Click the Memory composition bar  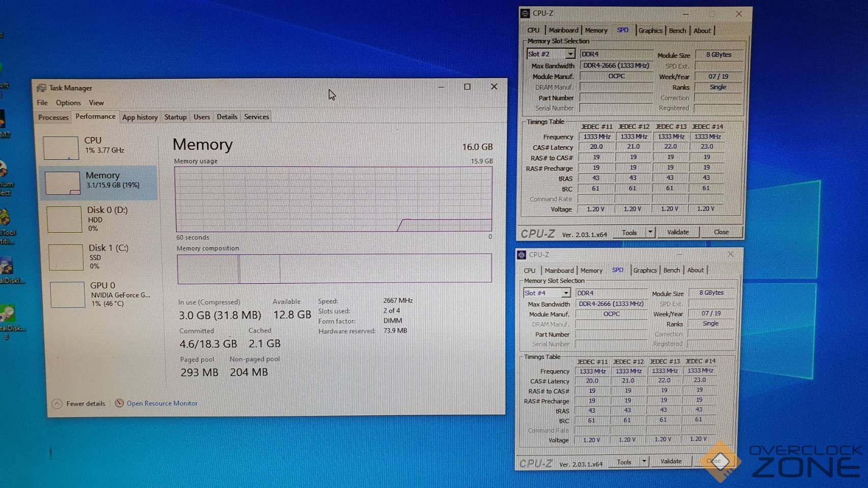(334, 268)
